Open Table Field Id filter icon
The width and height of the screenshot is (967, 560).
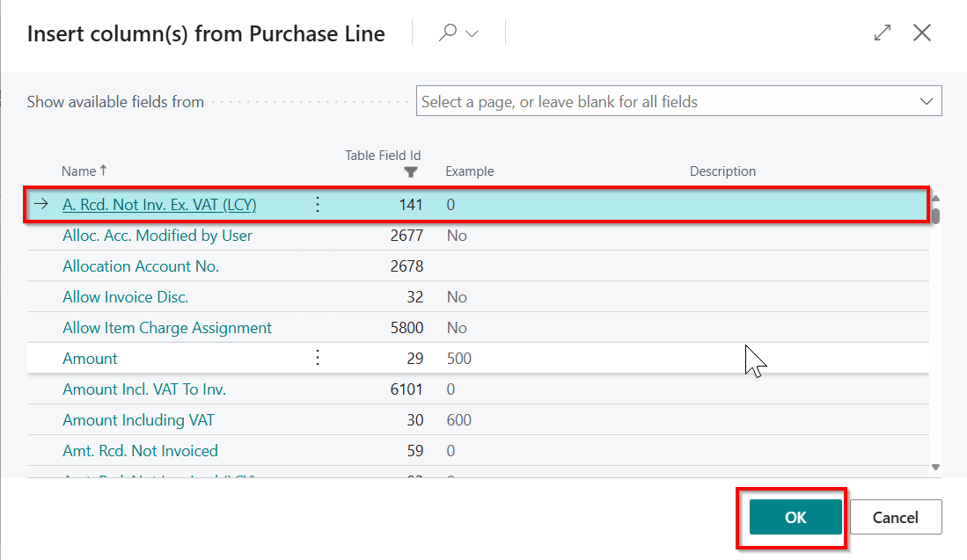(x=410, y=172)
